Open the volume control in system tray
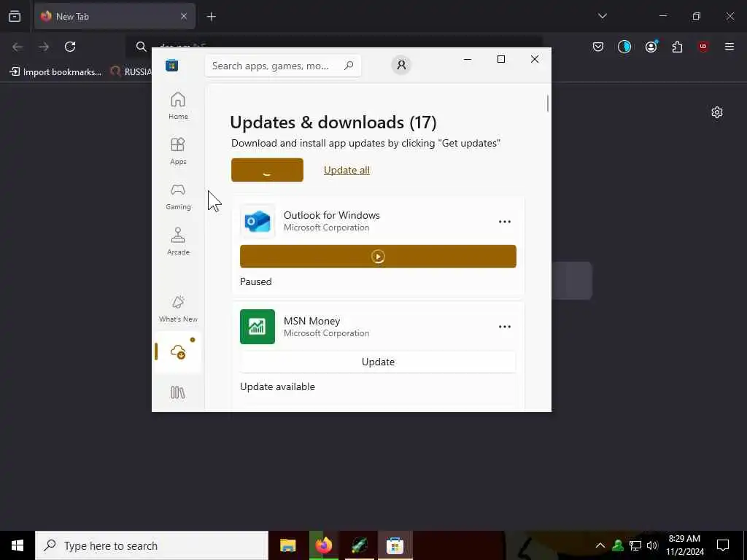Viewport: 747px width, 560px height. point(652,545)
